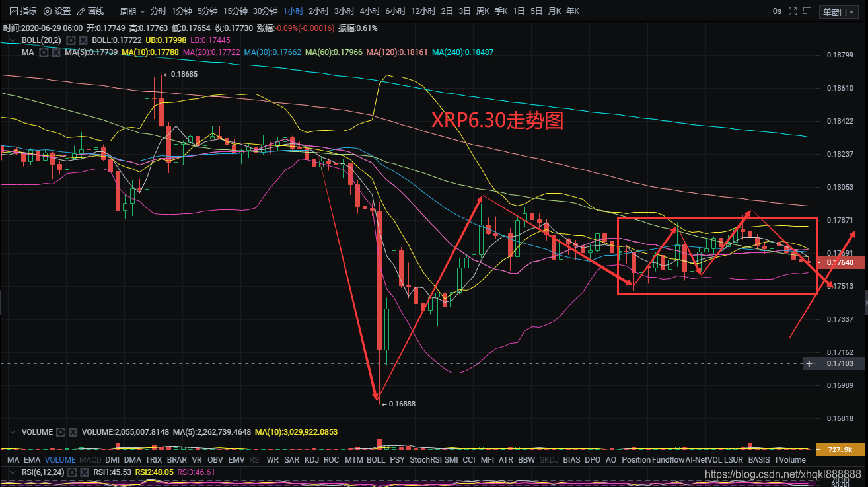The width and height of the screenshot is (868, 487).
Task: Click the MA(10):0.17788 legend value
Action: (151, 52)
